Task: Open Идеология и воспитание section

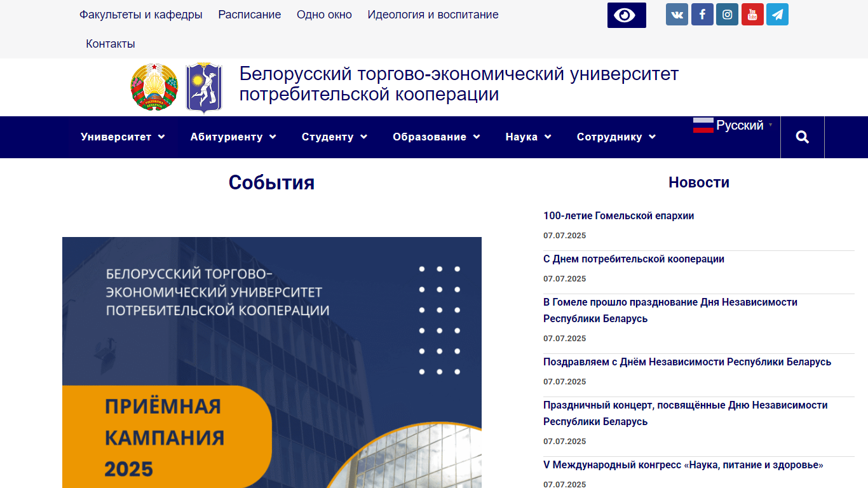Action: (x=433, y=15)
